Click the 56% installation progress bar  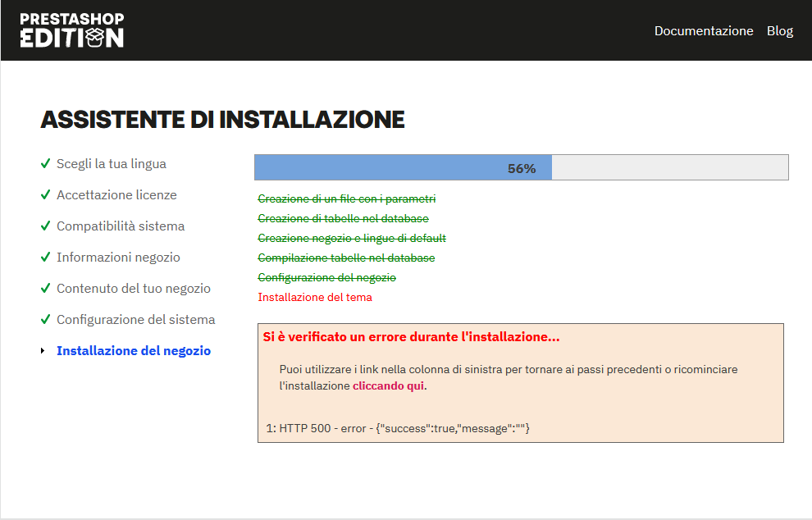pyautogui.click(x=522, y=167)
